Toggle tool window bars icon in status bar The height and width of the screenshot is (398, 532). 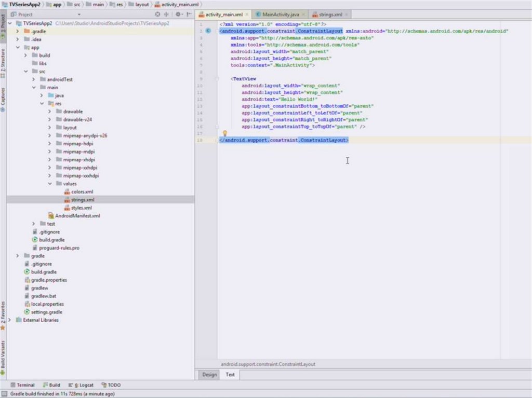click(x=4, y=394)
